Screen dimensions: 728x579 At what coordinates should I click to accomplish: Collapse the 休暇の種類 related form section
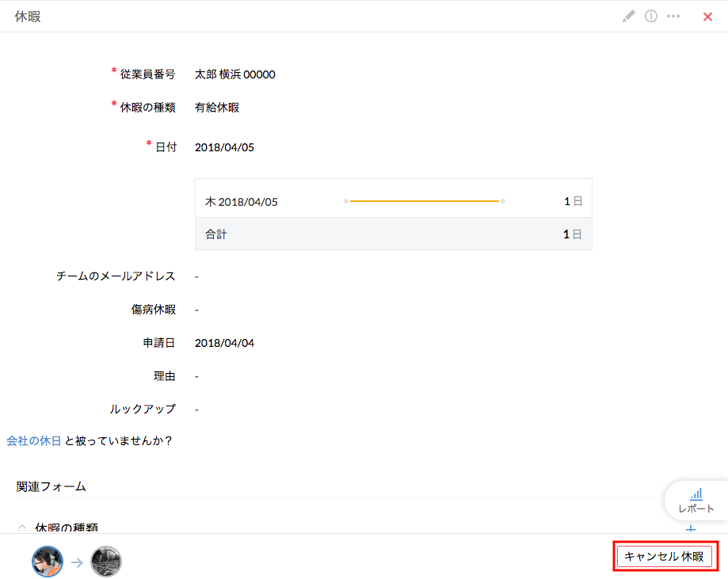(x=22, y=528)
